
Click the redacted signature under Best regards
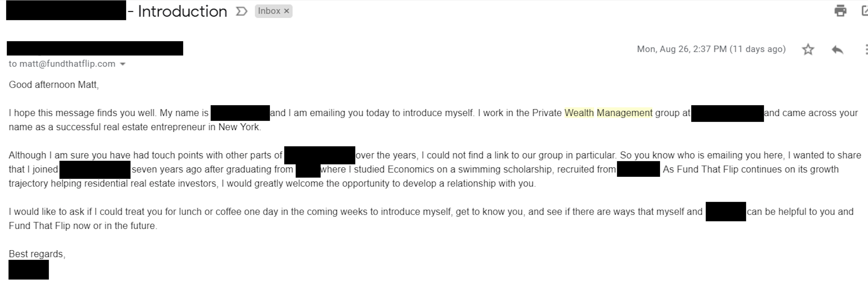coord(29,270)
